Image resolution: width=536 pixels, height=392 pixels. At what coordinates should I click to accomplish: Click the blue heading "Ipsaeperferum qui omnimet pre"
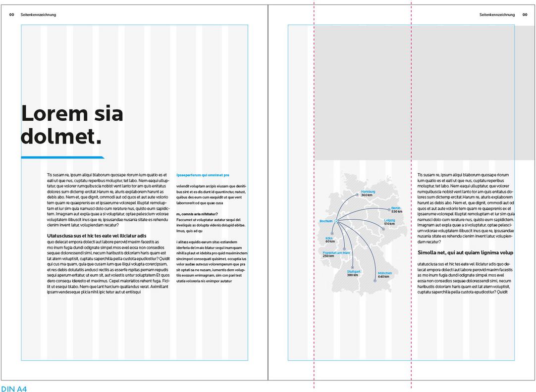203,175
